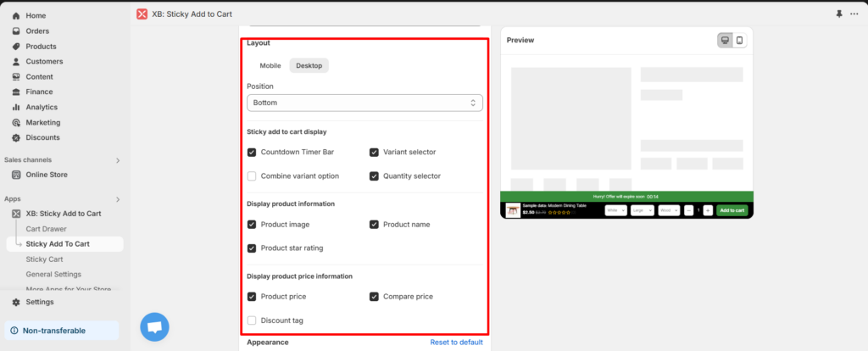Viewport: 868px width, 351px height.
Task: Uncheck the Countdown Timer Bar checkbox
Action: click(252, 153)
